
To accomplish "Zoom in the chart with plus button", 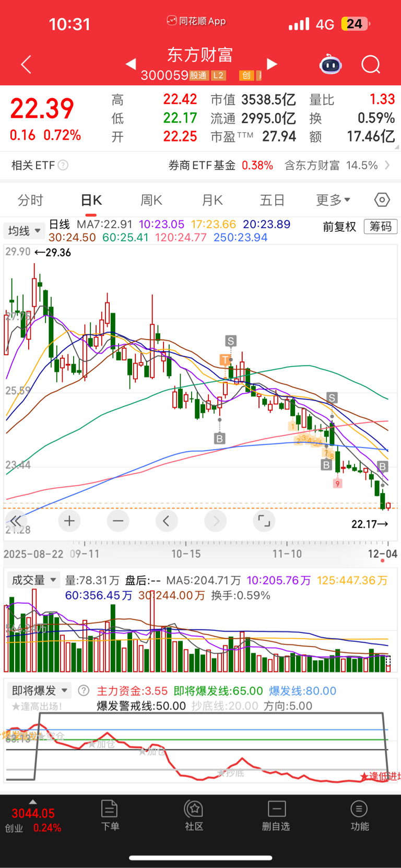I will tap(69, 521).
